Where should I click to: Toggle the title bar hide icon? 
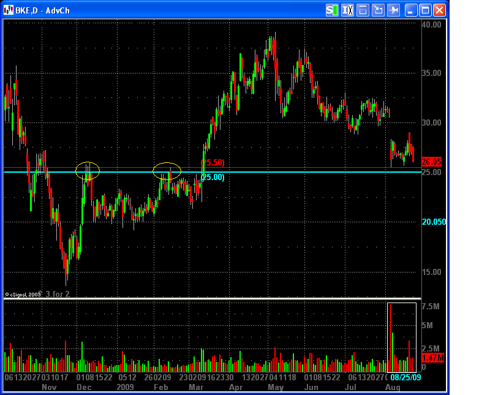pos(363,10)
